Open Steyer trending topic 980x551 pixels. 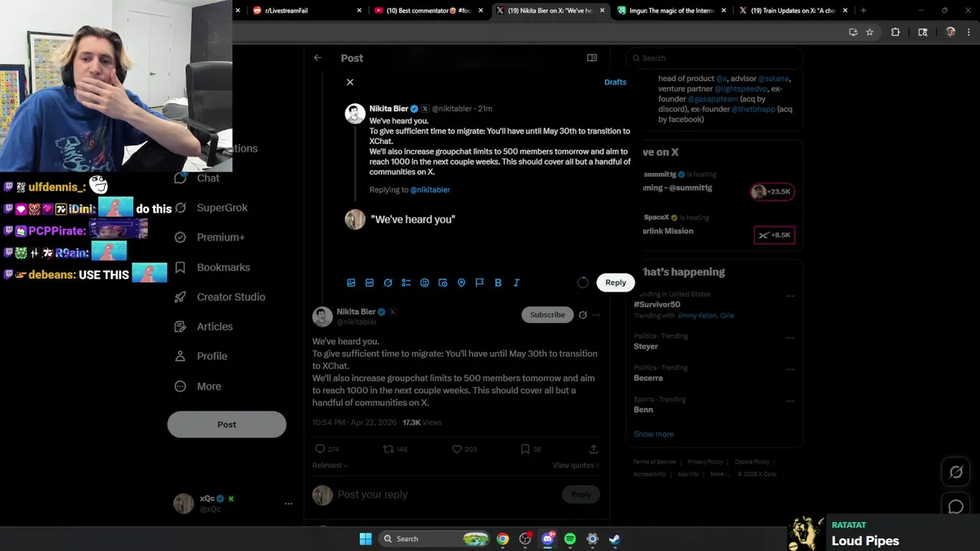645,347
